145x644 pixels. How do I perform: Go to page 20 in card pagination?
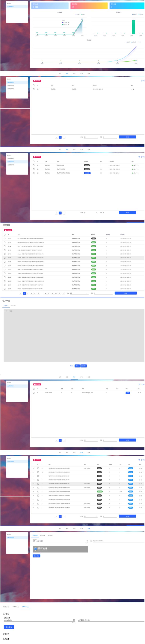[59, 293]
